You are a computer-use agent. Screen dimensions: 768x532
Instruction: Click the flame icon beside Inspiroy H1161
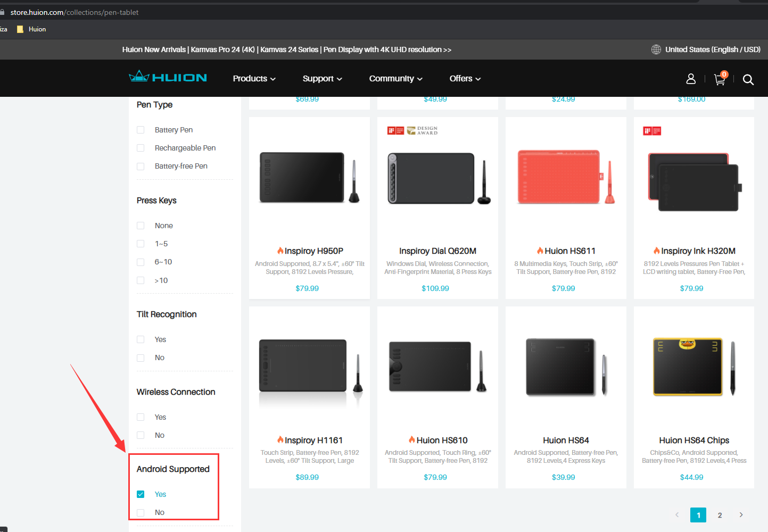coord(280,439)
